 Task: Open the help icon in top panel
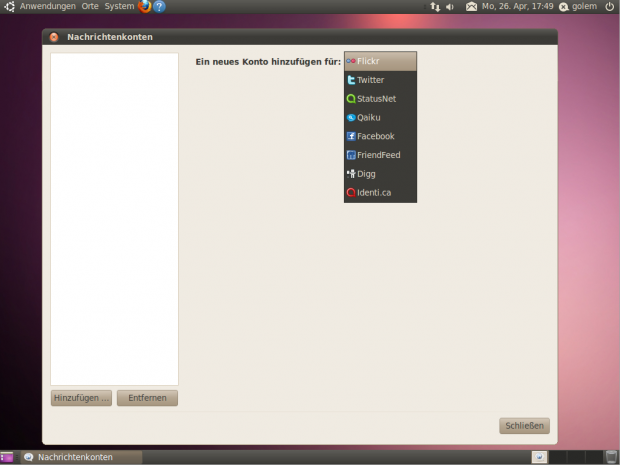[x=159, y=6]
